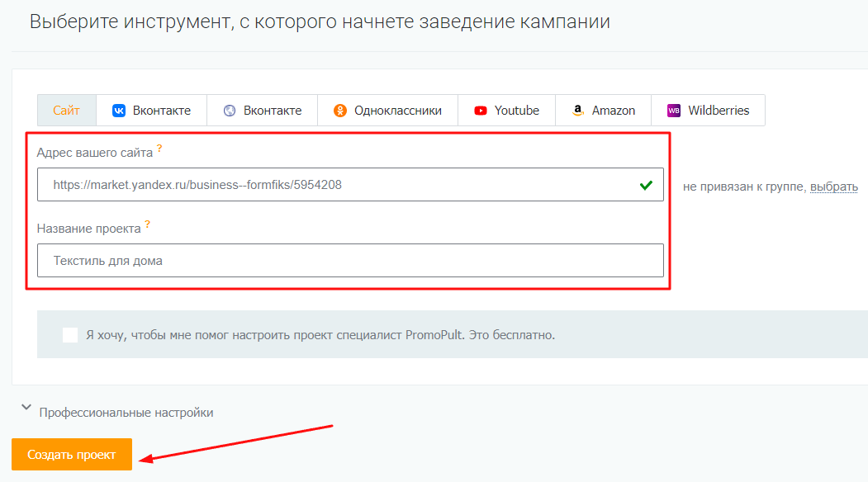This screenshot has height=482, width=868.
Task: Show help tooltip for Название проекта
Action: tap(147, 224)
